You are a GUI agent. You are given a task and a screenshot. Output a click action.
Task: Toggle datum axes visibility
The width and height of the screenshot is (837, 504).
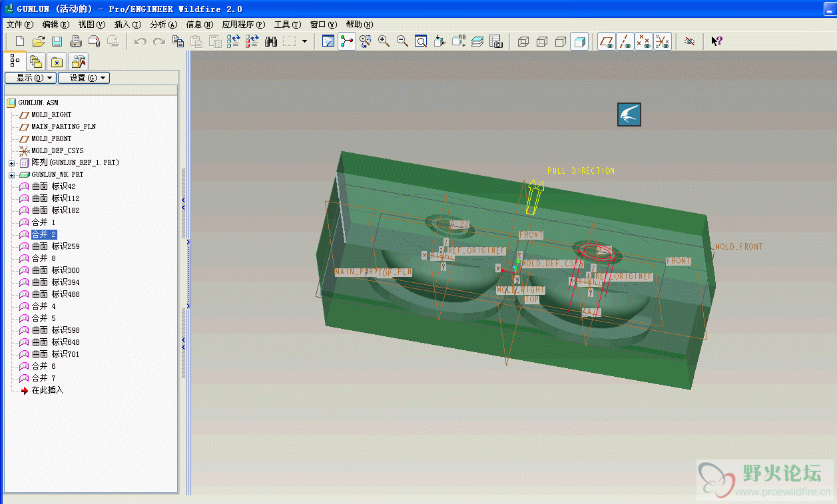(x=625, y=41)
